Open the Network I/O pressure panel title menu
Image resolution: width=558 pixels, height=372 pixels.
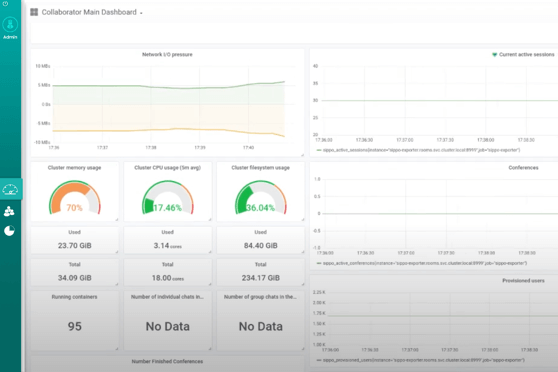(x=167, y=54)
